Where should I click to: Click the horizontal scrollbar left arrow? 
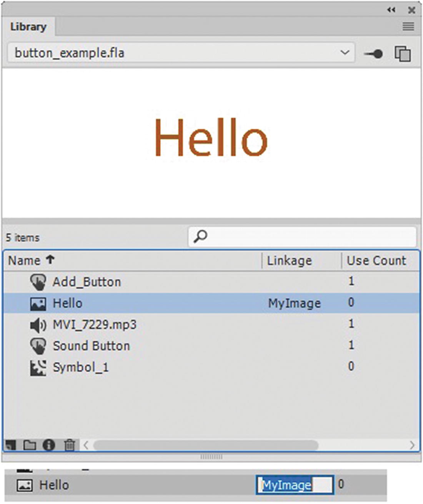[x=86, y=446]
